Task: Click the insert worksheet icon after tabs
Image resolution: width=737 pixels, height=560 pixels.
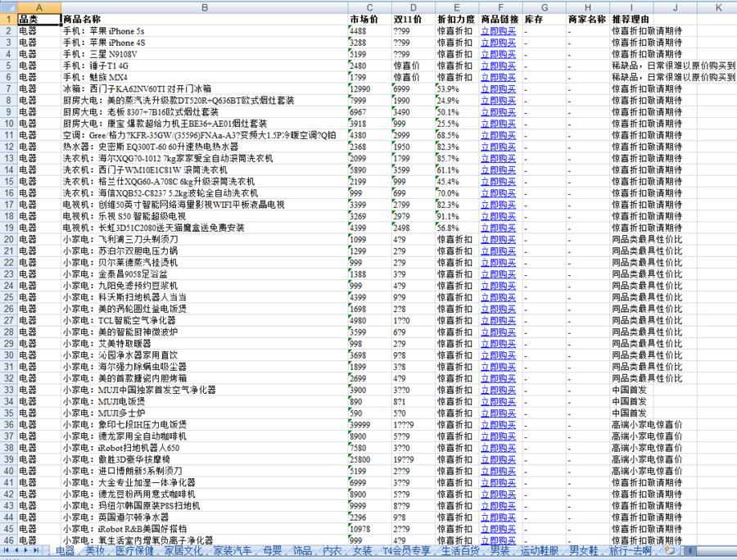Action: [670, 550]
